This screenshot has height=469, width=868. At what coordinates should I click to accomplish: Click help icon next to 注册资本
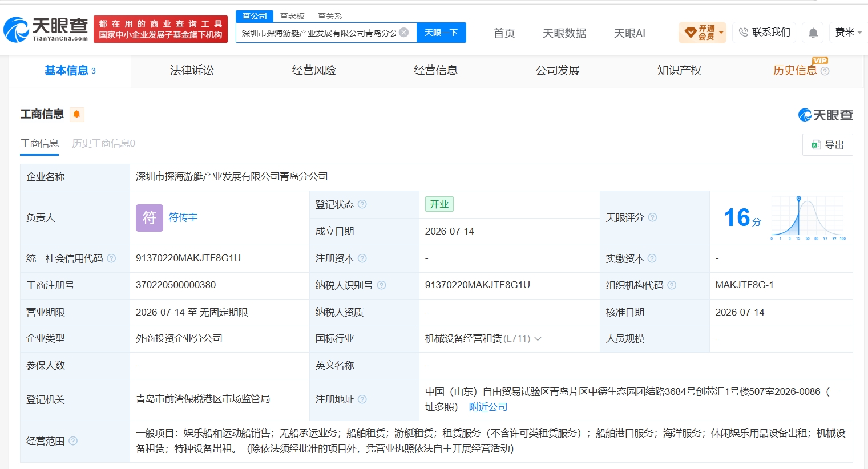[x=362, y=258]
